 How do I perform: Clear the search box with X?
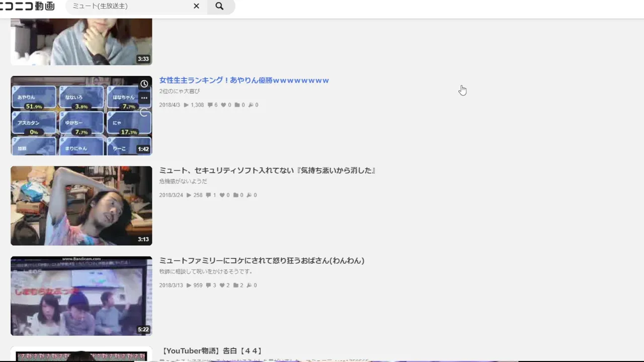(x=196, y=6)
